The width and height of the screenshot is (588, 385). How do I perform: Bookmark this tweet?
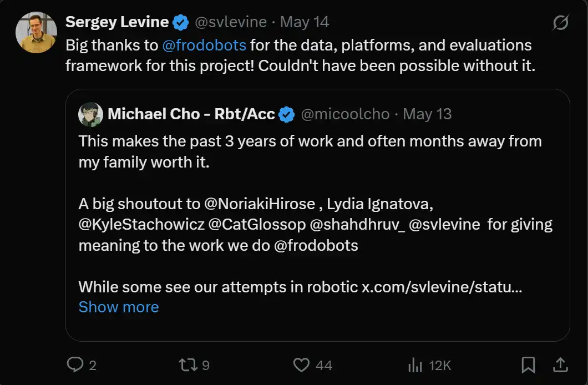tap(528, 364)
